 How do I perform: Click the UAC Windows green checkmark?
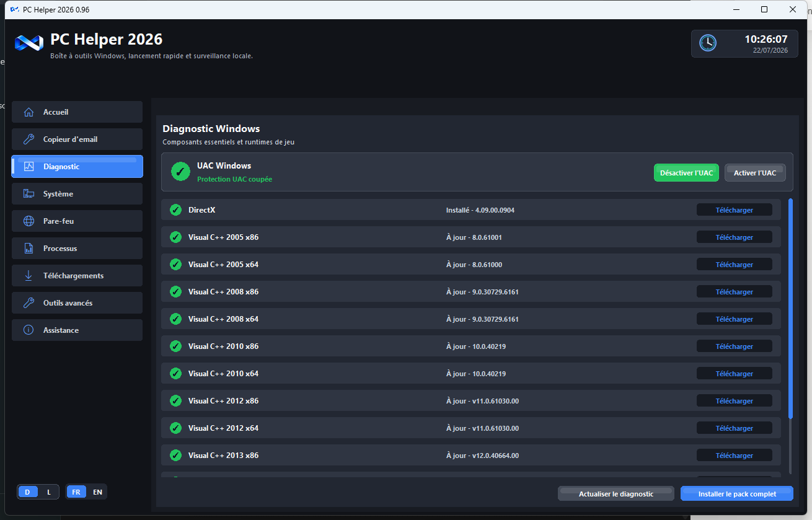coord(180,172)
